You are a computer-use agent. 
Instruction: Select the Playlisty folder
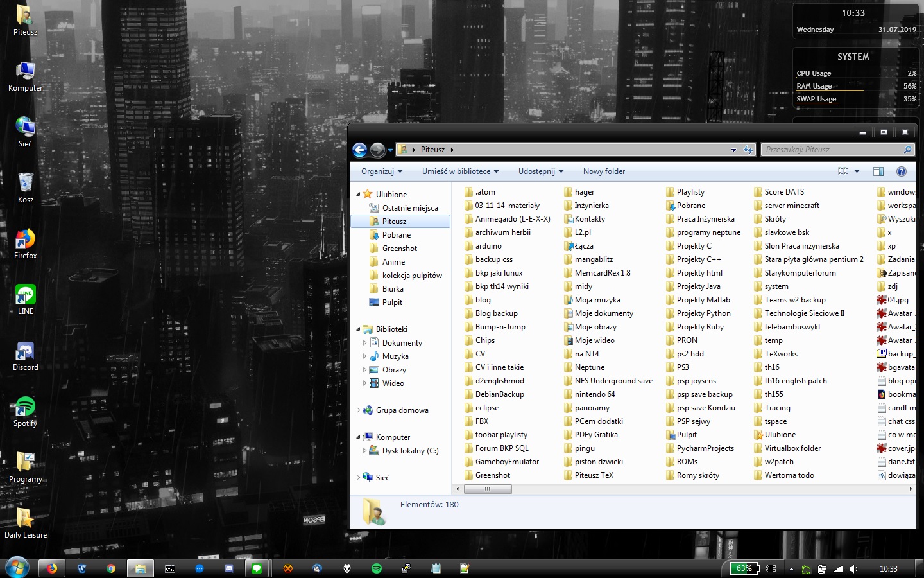pos(685,192)
